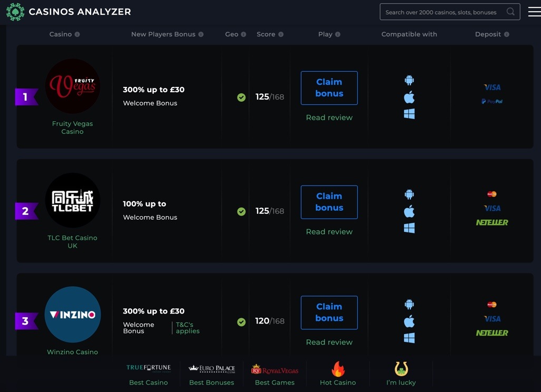Click the Casinos Analyzer chip logo
Viewport: 541px width, 392px height.
(x=15, y=12)
